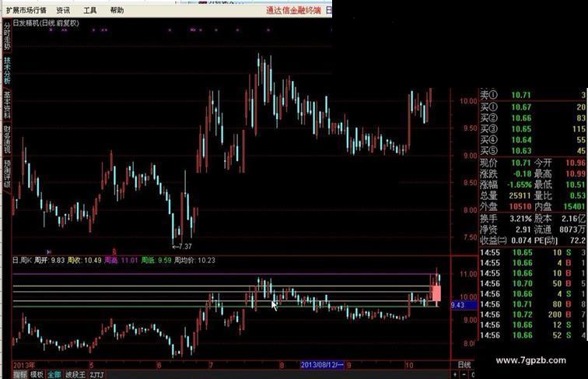
Task: Open the 扩展市场行情 menu
Action: pyautogui.click(x=26, y=10)
